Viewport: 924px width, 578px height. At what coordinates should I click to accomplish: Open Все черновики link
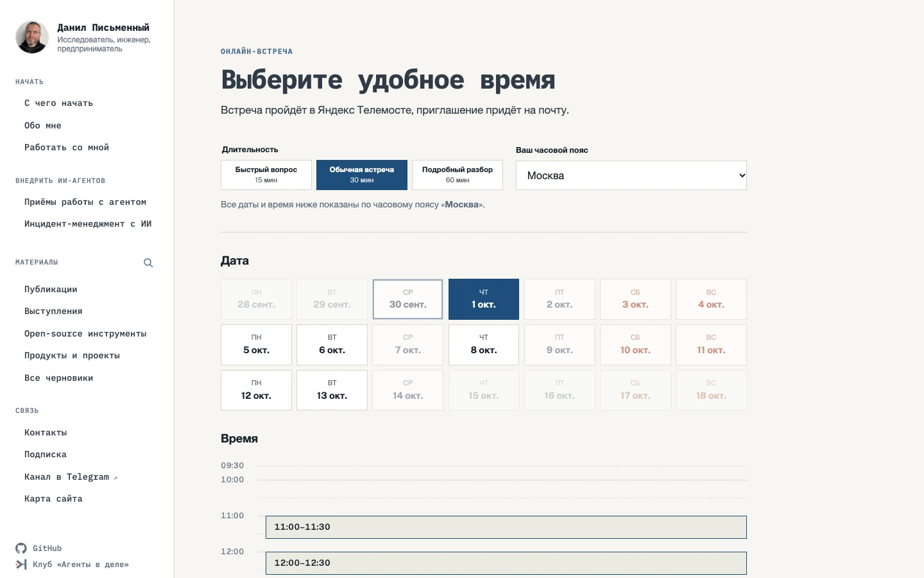point(58,378)
